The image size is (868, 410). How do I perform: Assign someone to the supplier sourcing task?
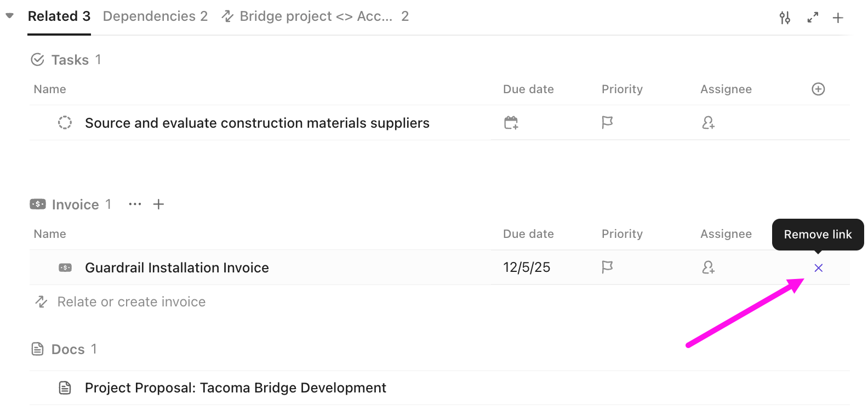(707, 122)
